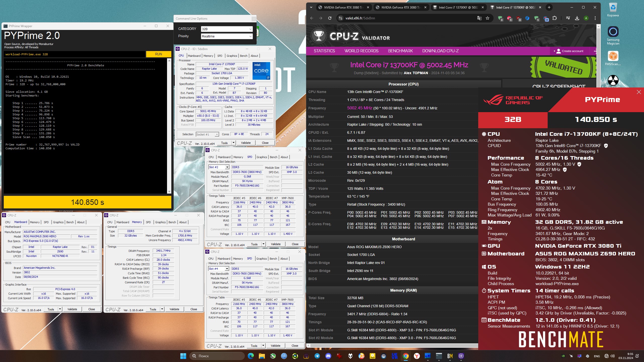Open the uBlock Origin shield extension
Viewport: 644px width, 362px height.
click(x=518, y=18)
